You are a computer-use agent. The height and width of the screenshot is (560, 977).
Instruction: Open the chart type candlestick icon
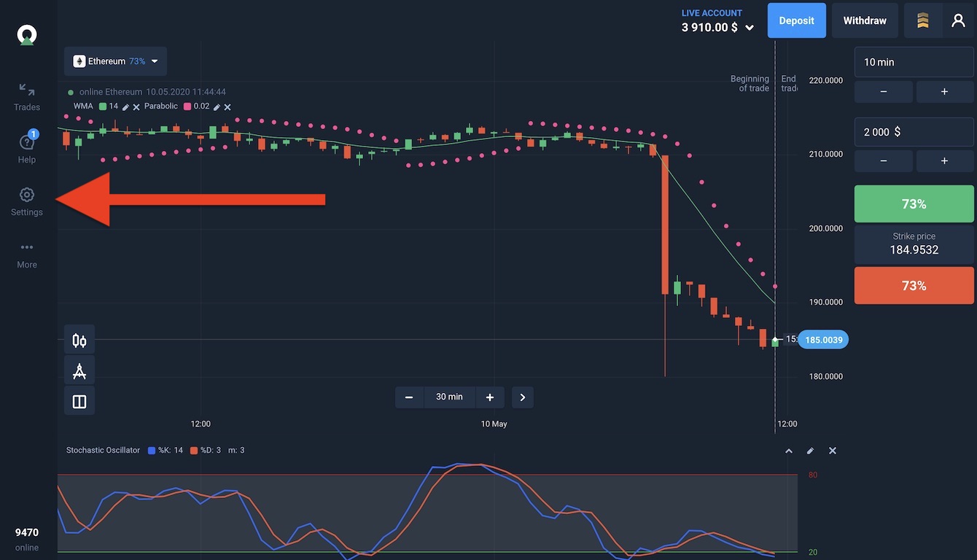click(79, 341)
